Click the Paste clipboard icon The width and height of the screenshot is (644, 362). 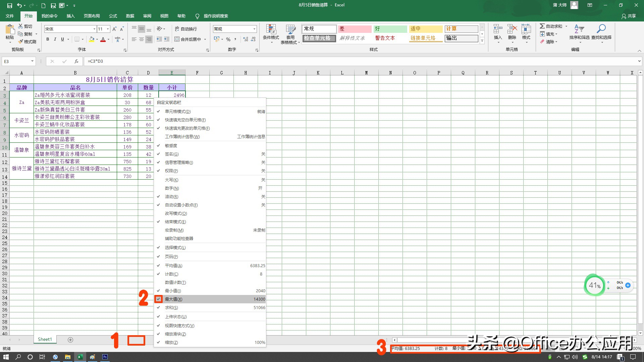(10, 29)
